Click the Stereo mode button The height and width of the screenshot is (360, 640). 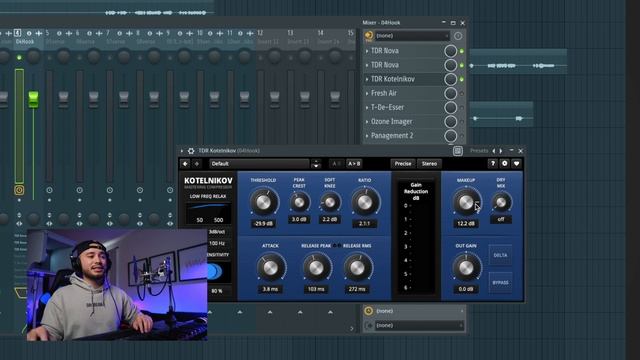(429, 163)
